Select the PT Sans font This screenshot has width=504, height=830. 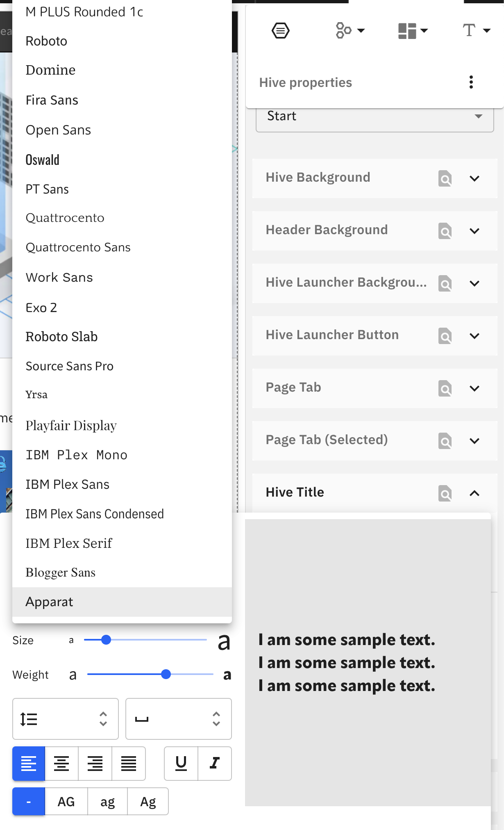click(122, 189)
